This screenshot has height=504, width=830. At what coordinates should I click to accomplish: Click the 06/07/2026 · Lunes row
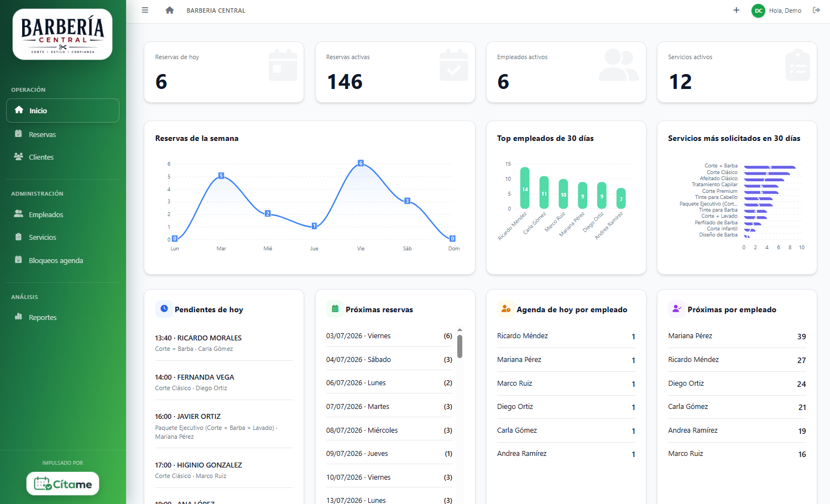(389, 383)
